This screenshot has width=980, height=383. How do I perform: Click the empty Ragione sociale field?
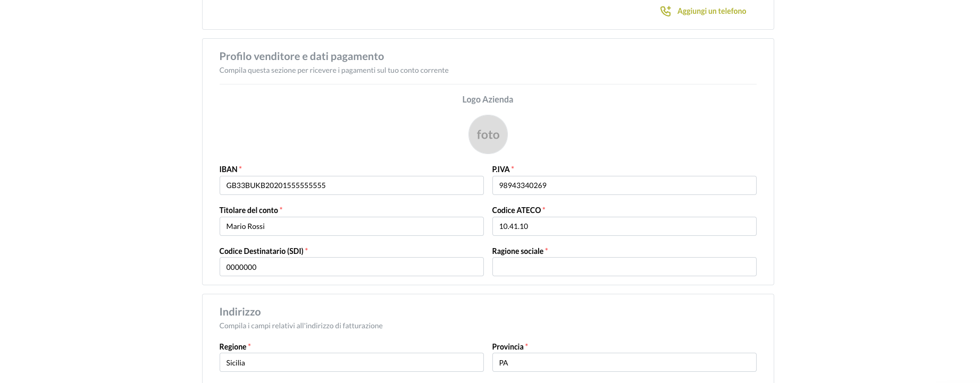624,267
